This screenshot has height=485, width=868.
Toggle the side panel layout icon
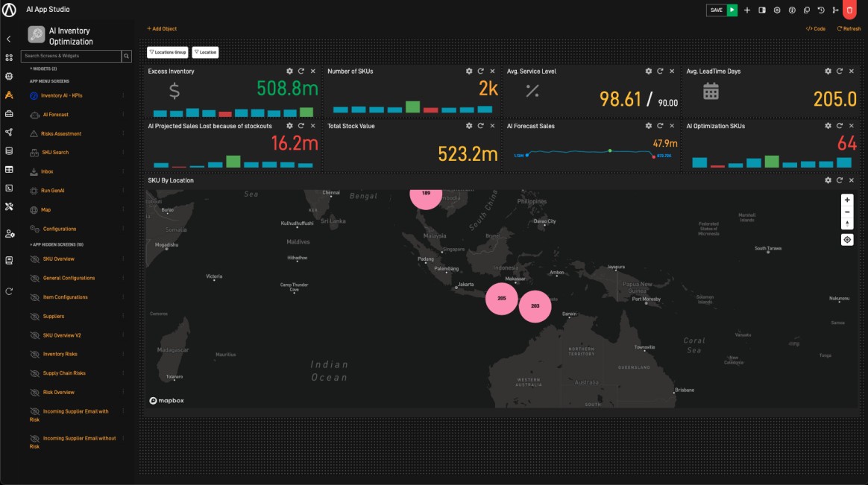(762, 10)
